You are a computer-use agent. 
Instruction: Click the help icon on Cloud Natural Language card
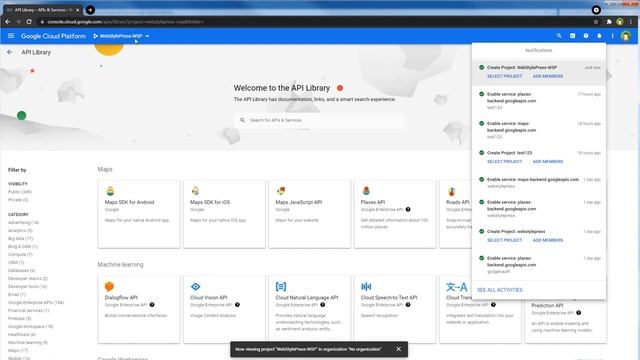[322, 305]
